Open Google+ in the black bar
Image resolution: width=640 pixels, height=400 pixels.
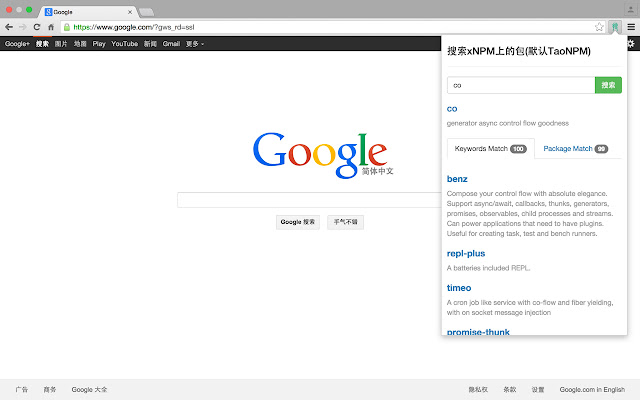coord(17,44)
